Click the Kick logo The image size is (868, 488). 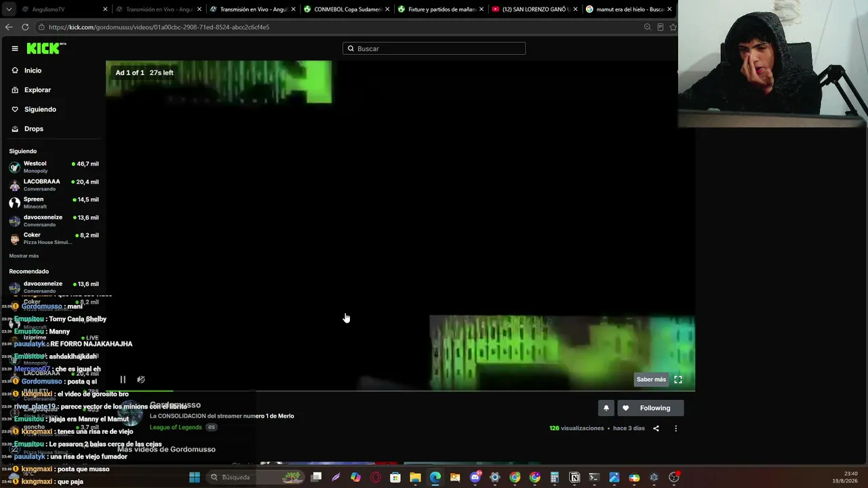pyautogui.click(x=46, y=48)
